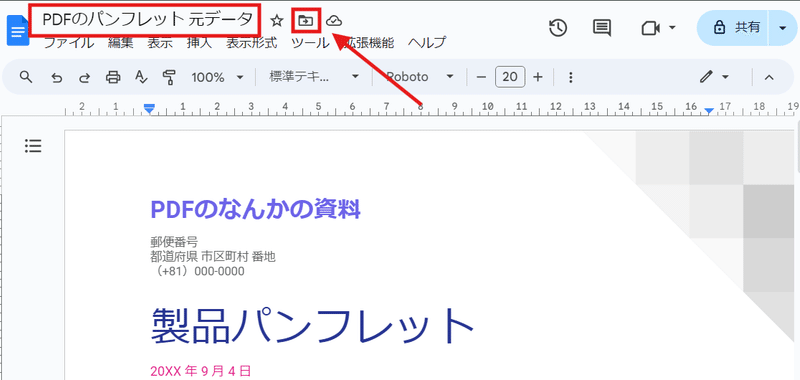The image size is (800, 380).
Task: Hide the menus with chevron up
Action: point(769,78)
